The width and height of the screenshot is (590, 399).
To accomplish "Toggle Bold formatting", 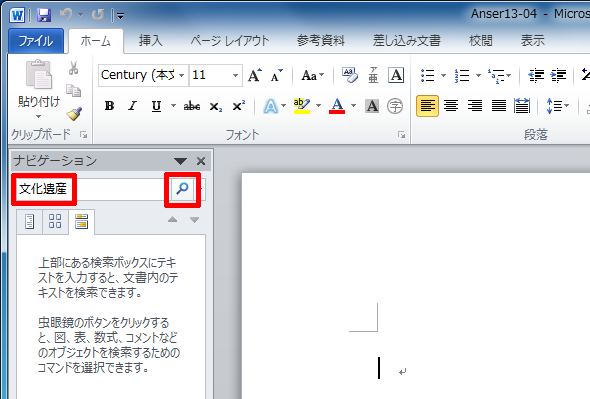I will tap(109, 106).
